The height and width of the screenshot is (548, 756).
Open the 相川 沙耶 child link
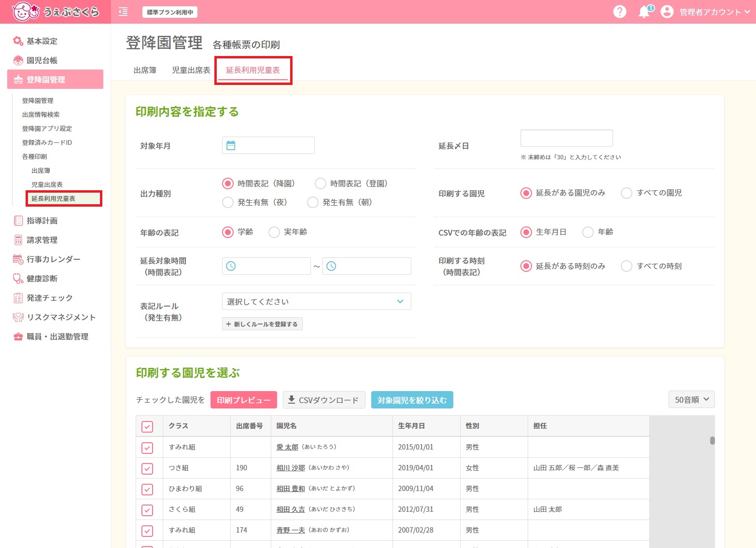click(291, 468)
